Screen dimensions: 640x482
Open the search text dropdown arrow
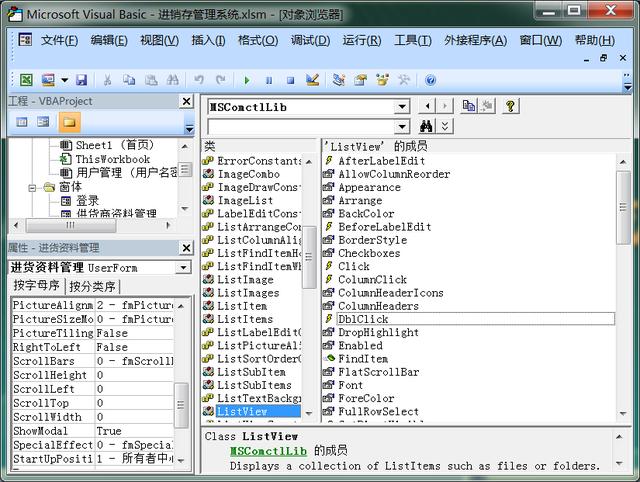coord(402,127)
